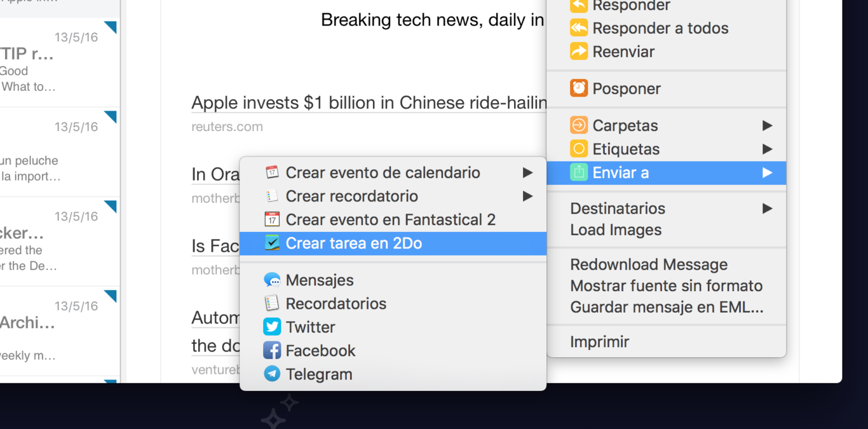
Task: Click the 2Do checkmark icon
Action: [x=273, y=243]
